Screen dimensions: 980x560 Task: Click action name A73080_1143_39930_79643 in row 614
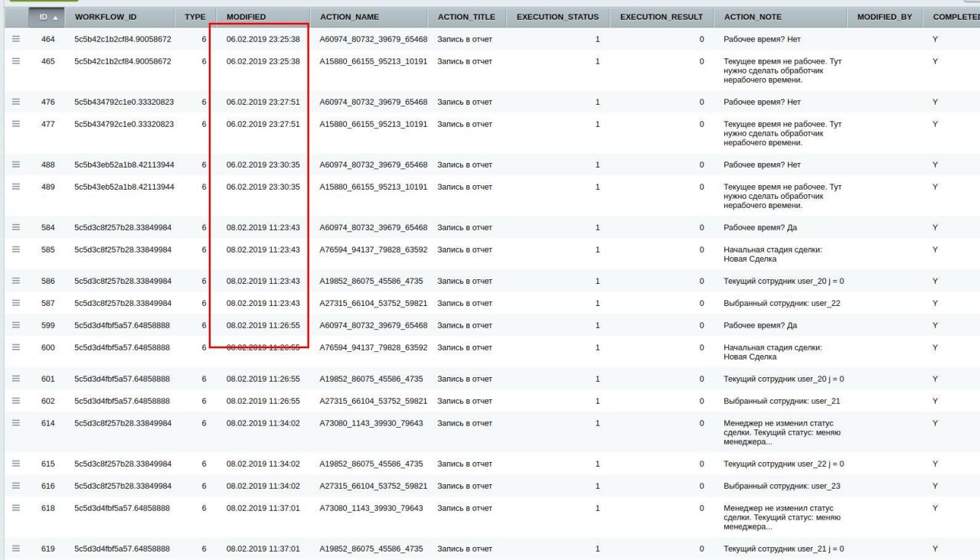click(371, 423)
